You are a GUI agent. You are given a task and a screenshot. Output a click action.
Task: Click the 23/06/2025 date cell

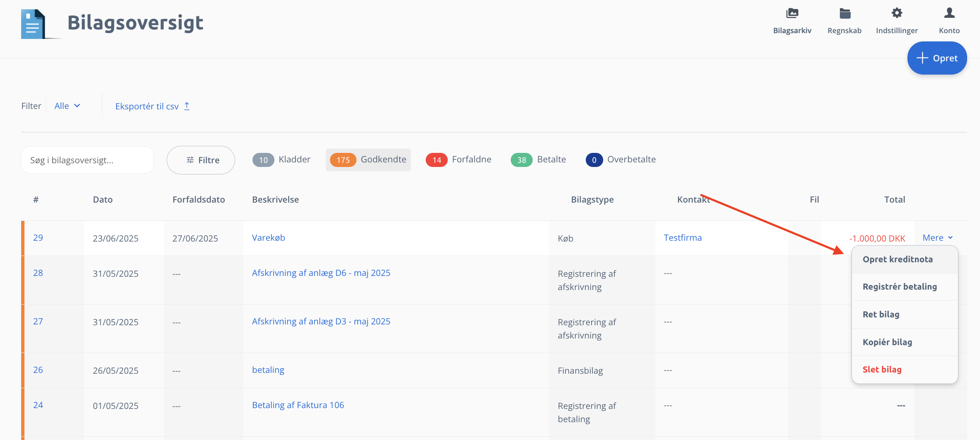(116, 239)
